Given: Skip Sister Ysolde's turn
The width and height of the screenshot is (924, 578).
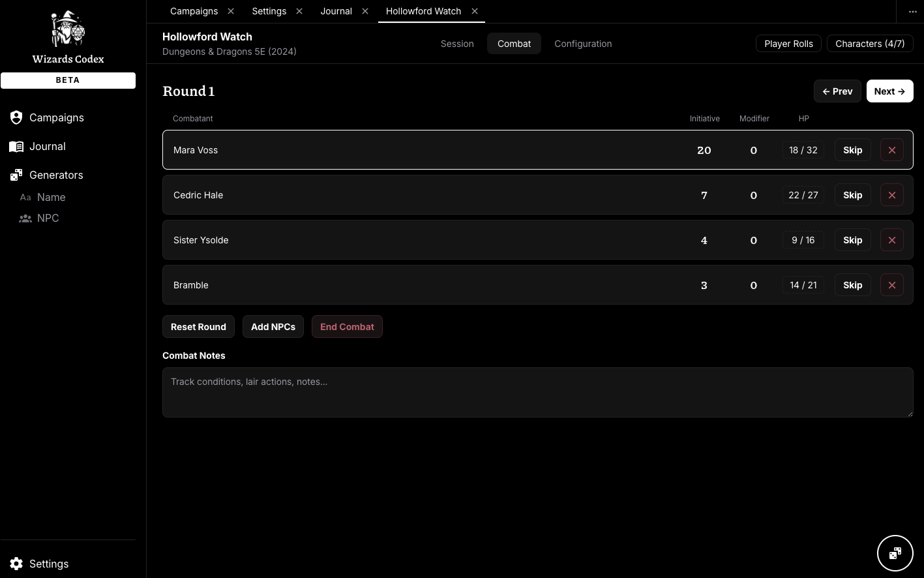Looking at the screenshot, I should click(x=853, y=240).
